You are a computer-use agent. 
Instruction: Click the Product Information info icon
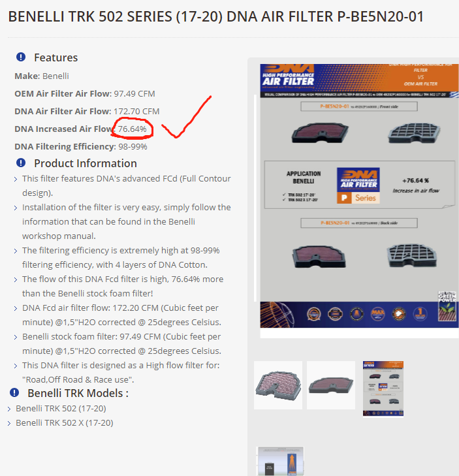point(21,163)
